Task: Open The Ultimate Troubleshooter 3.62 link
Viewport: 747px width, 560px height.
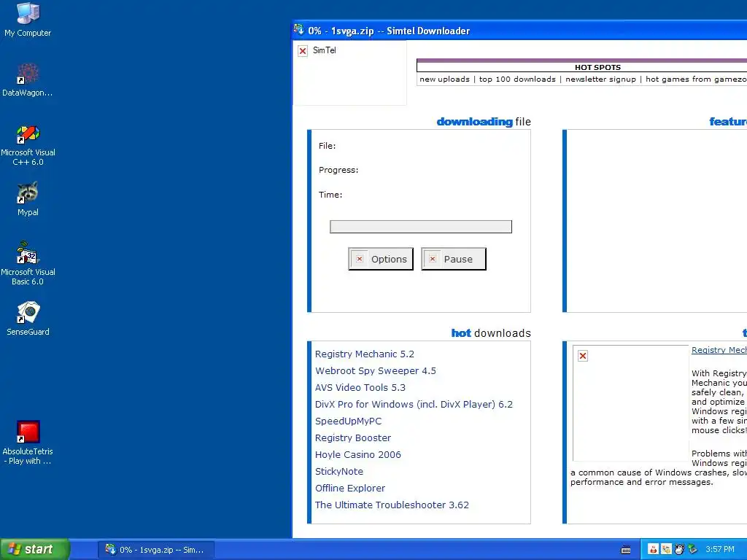Action: coord(392,505)
